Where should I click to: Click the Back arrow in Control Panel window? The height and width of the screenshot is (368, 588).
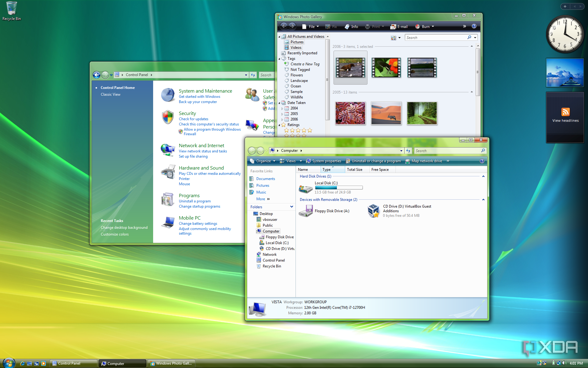(96, 75)
